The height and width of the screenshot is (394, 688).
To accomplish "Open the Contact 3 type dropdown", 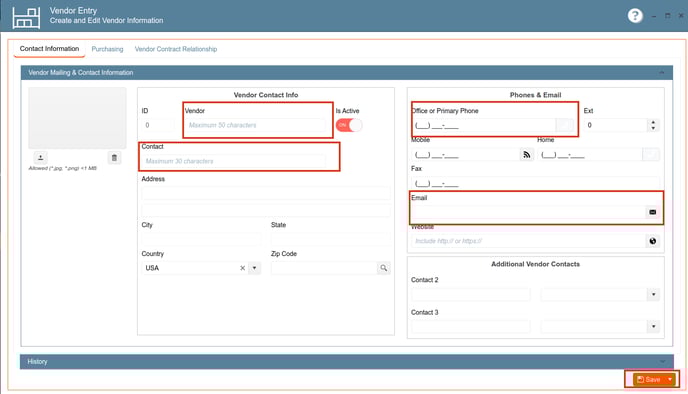I will click(653, 326).
